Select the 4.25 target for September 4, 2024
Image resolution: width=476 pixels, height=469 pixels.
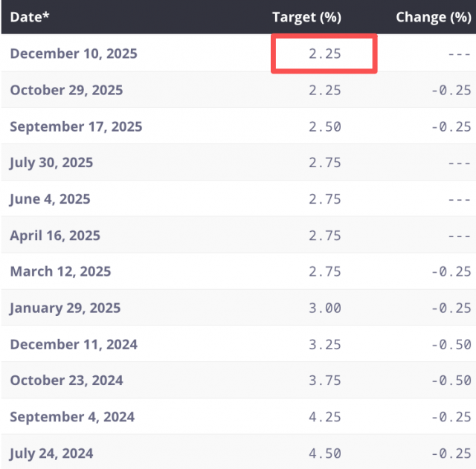pyautogui.click(x=325, y=417)
